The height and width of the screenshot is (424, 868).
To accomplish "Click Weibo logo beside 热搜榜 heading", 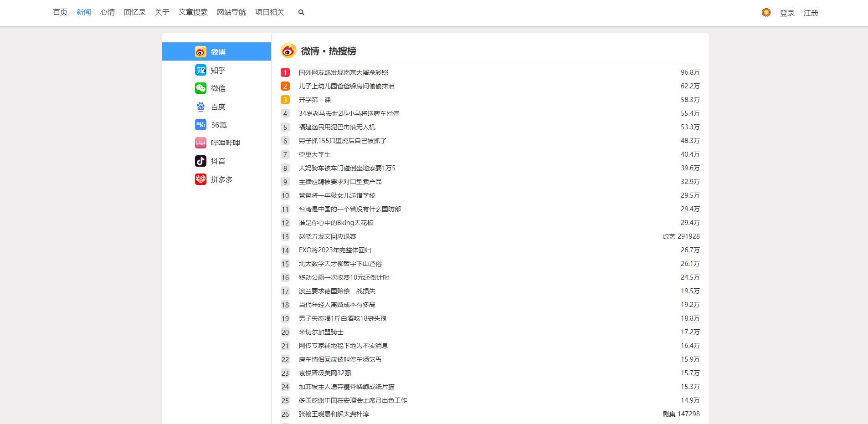I will pos(288,51).
